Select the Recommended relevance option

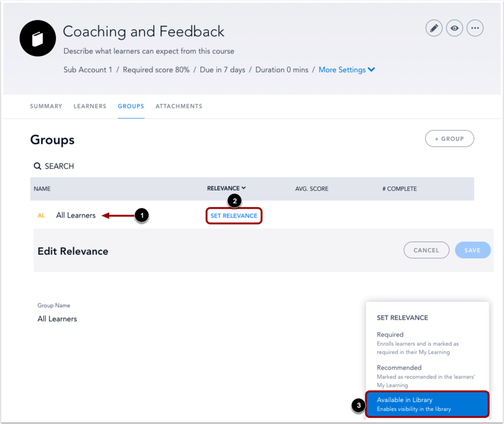[x=399, y=367]
